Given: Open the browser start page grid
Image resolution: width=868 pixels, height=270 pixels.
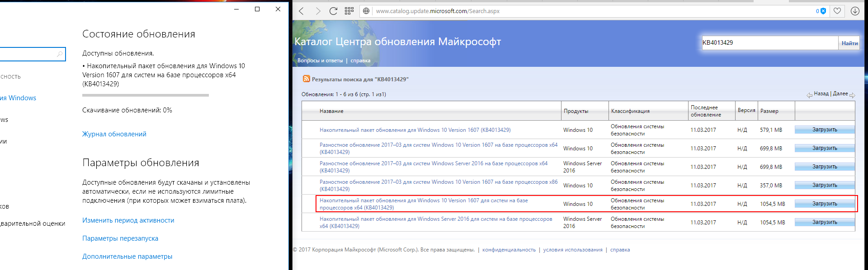Looking at the screenshot, I should coord(349,11).
